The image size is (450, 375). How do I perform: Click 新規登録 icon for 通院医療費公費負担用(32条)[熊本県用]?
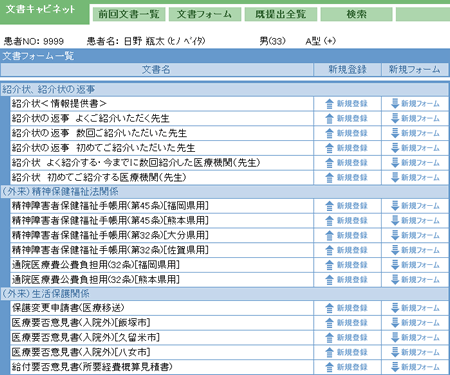(329, 280)
